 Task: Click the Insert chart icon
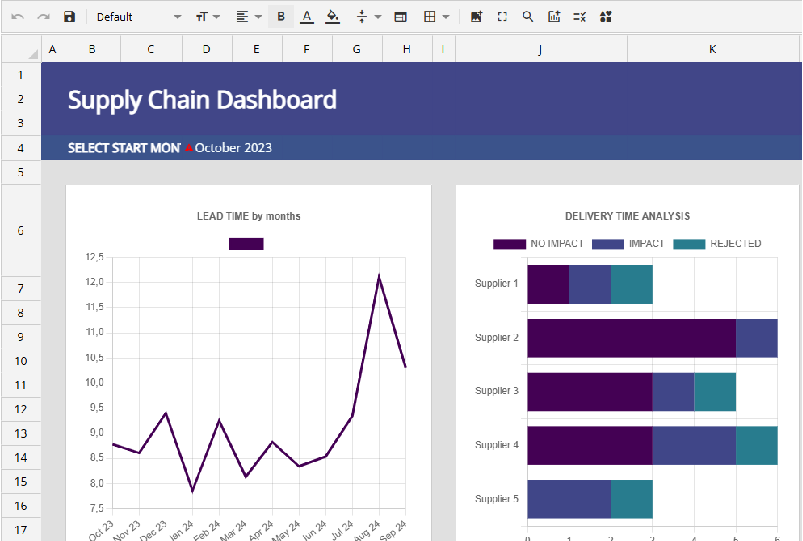(x=554, y=17)
